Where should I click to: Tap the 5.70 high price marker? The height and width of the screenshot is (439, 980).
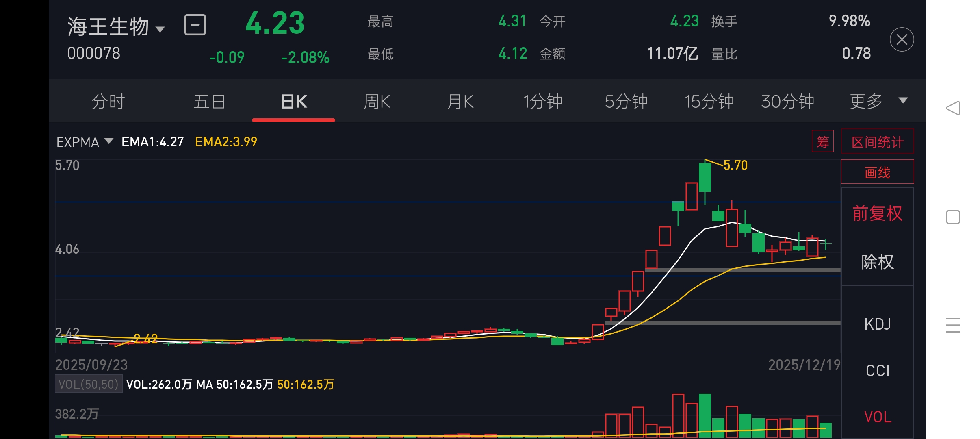[x=735, y=165]
